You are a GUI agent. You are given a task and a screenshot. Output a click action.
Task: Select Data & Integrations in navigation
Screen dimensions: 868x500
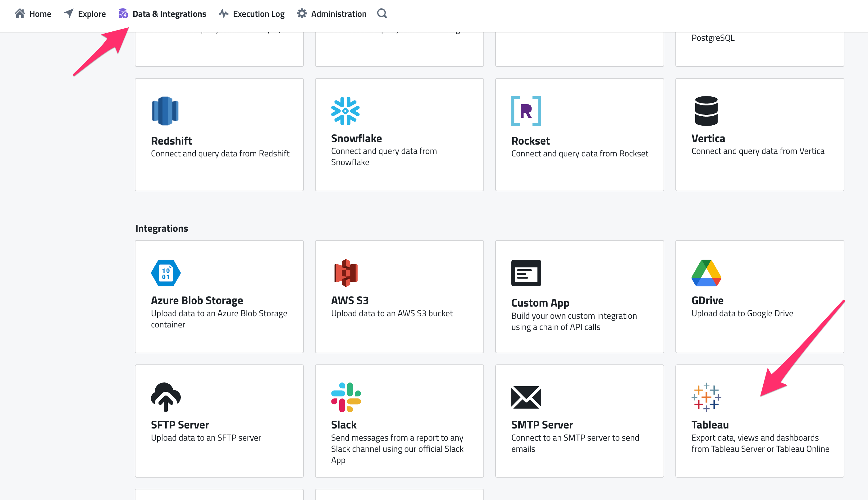click(162, 14)
